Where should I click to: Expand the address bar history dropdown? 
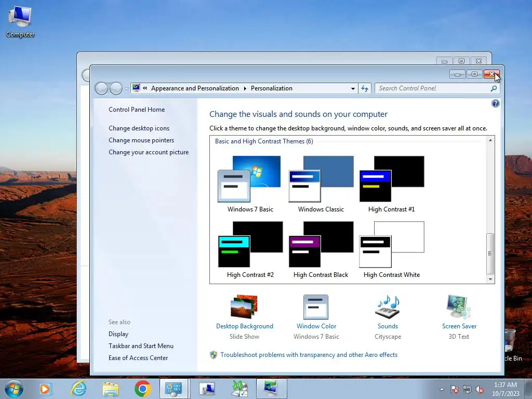353,88
